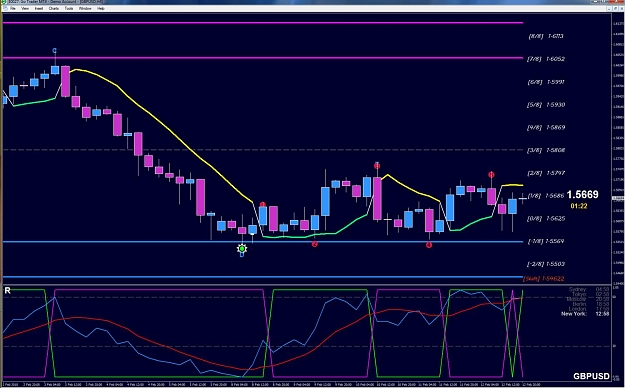The width and height of the screenshot is (625, 388).
Task: Click the red circle marker at the highest mid-chart peak
Action: pyautogui.click(x=377, y=165)
